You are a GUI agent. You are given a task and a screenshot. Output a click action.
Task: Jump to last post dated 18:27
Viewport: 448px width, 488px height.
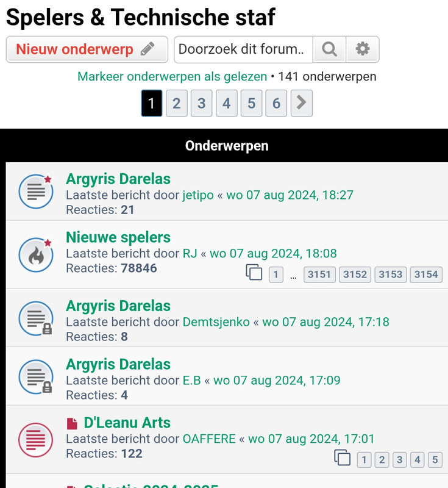(x=290, y=195)
